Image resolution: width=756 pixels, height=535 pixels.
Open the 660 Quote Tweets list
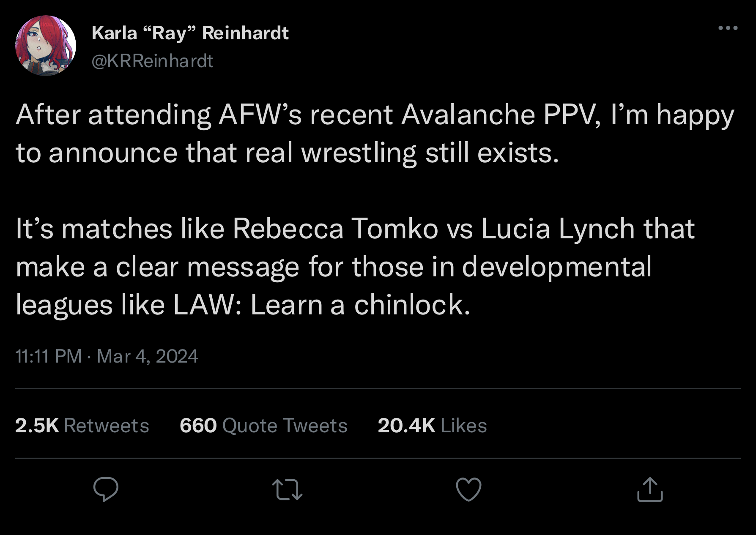tap(263, 425)
